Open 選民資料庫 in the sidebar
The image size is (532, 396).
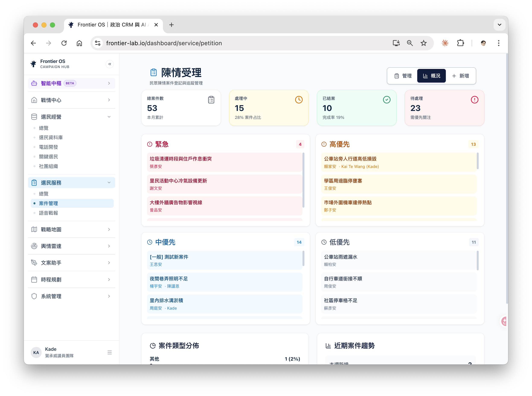72,137
